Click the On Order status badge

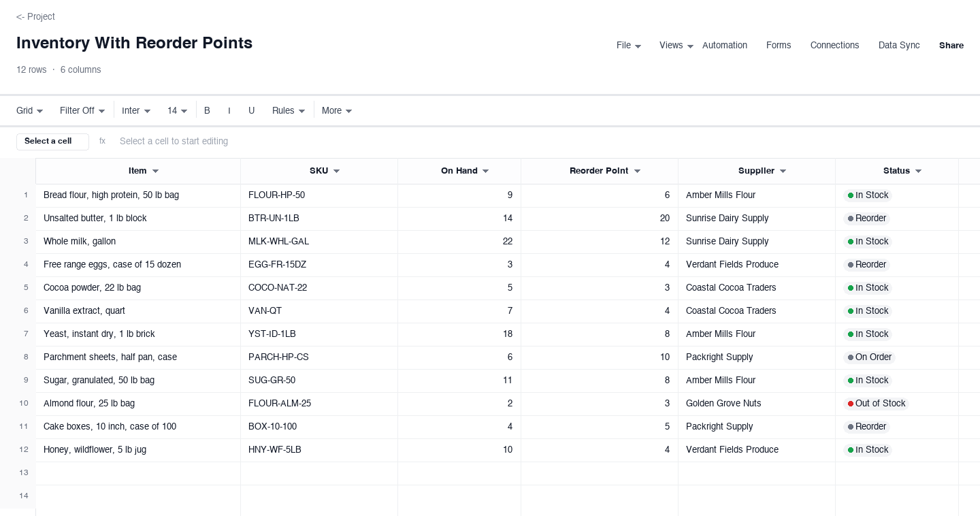(870, 357)
